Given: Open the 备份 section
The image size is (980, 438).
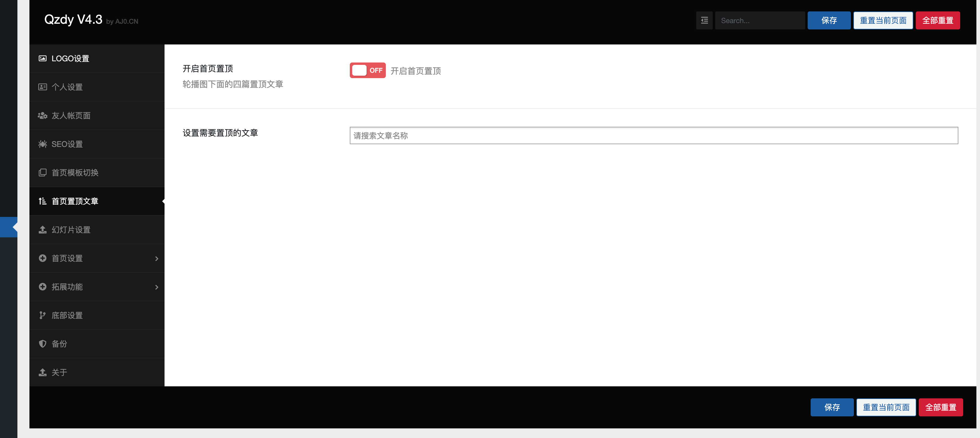Looking at the screenshot, I should [97, 344].
